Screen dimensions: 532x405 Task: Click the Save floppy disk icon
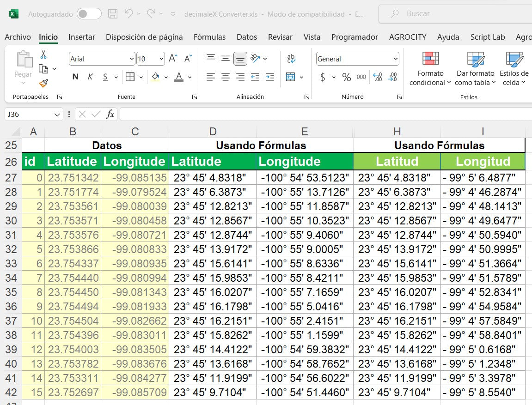click(113, 14)
